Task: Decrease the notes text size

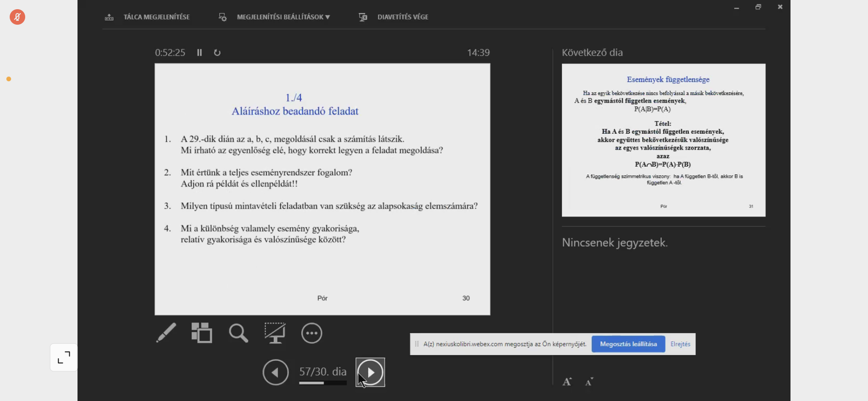Action: click(589, 382)
